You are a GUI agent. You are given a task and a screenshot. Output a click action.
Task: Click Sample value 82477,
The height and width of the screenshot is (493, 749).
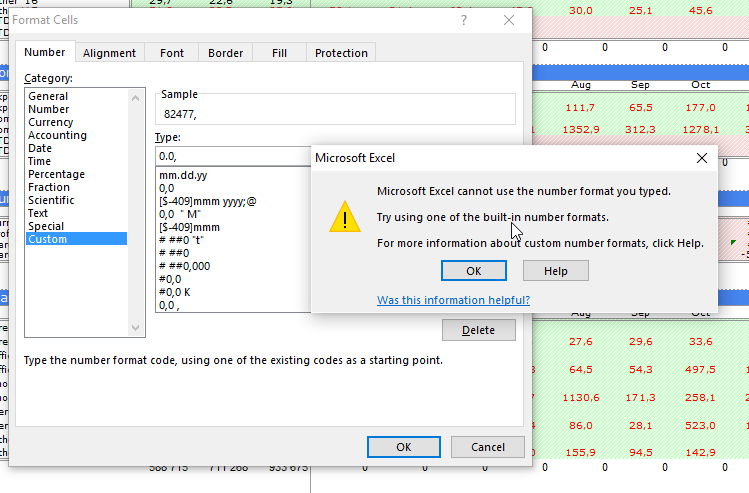tap(180, 114)
